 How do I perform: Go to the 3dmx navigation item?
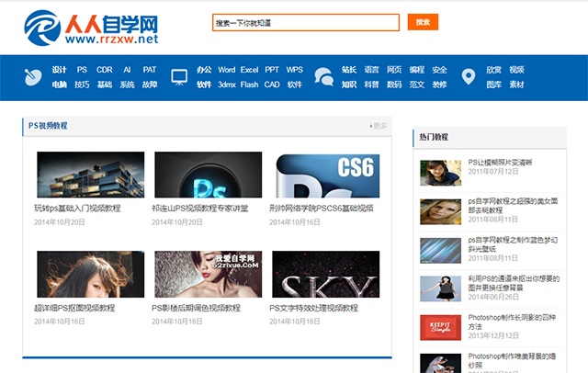pyautogui.click(x=226, y=85)
